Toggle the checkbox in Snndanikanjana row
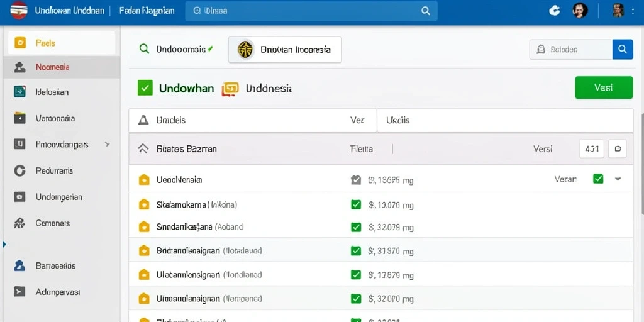Screen dimensions: 644x322 (356, 226)
